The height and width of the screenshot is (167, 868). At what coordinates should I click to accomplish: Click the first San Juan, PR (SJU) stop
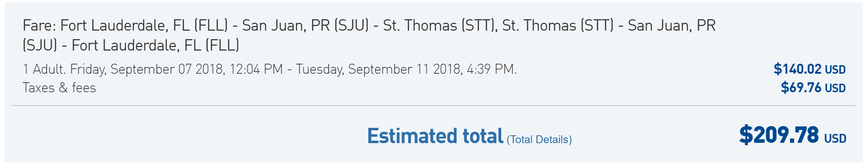305,26
